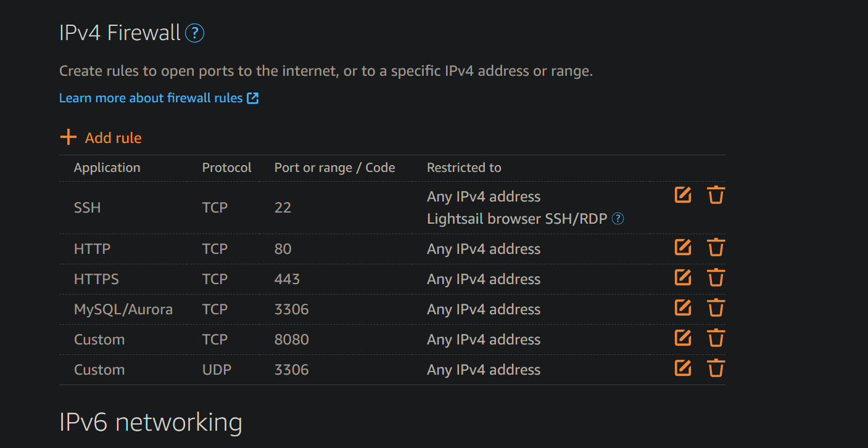Select the Any IPv4 address text for SSH

point(483,196)
